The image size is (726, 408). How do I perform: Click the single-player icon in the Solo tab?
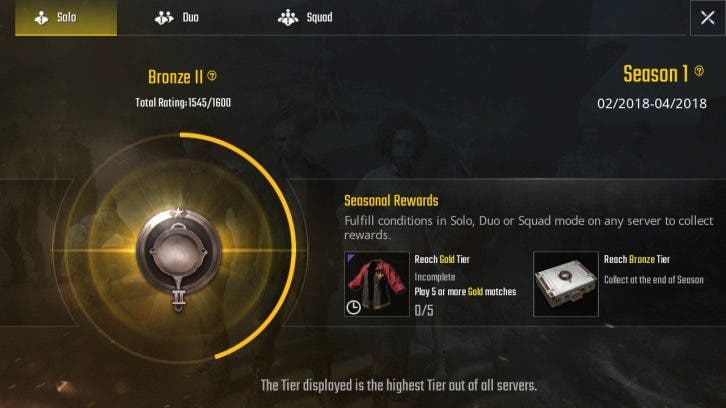(42, 18)
